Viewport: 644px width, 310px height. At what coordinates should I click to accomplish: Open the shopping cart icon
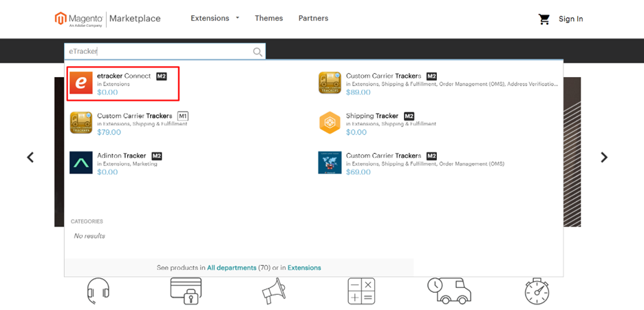544,19
